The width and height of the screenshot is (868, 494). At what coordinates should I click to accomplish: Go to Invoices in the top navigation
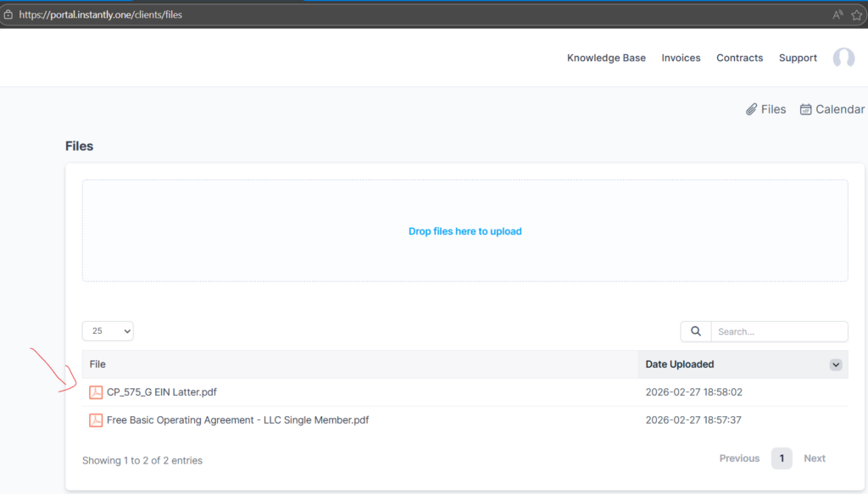[x=681, y=58]
